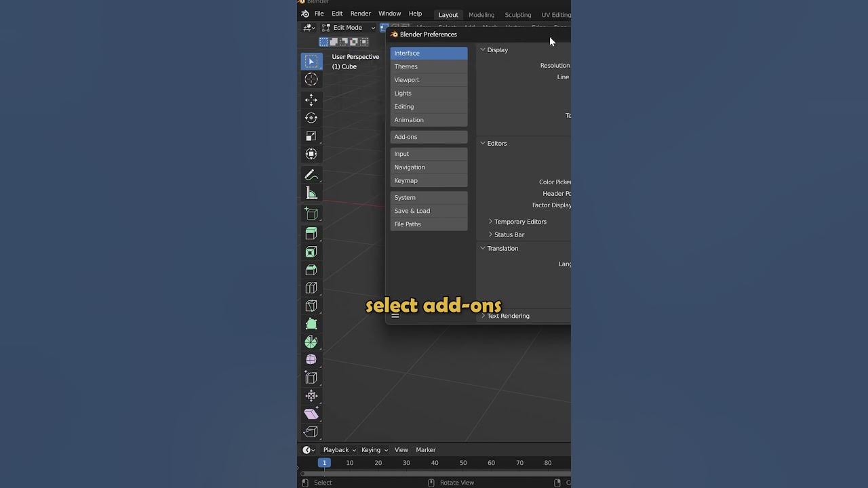The width and height of the screenshot is (868, 488).
Task: Select the Measure tool
Action: (x=311, y=193)
